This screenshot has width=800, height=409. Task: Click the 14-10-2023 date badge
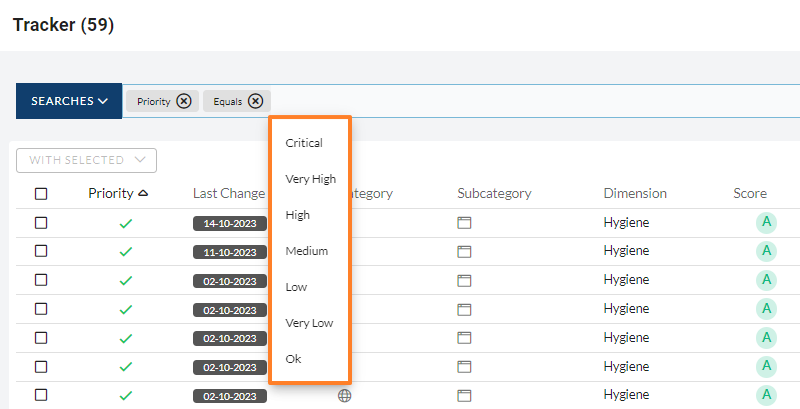coord(230,224)
